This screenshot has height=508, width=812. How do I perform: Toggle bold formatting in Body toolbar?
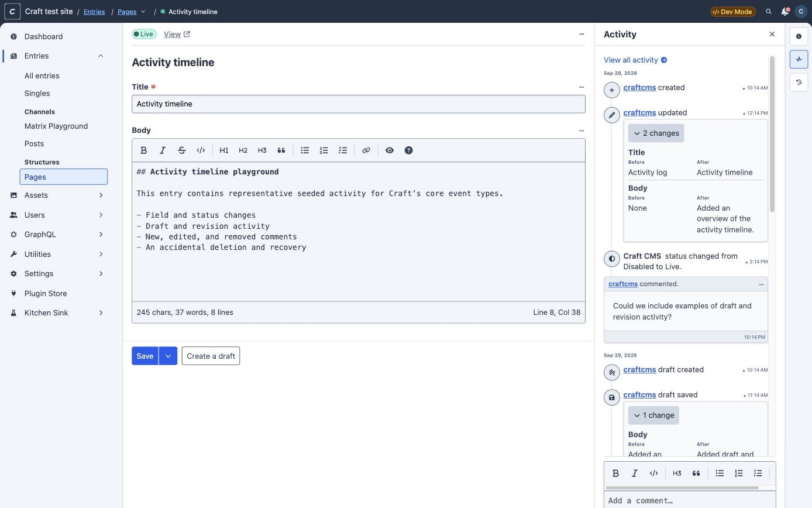[144, 150]
